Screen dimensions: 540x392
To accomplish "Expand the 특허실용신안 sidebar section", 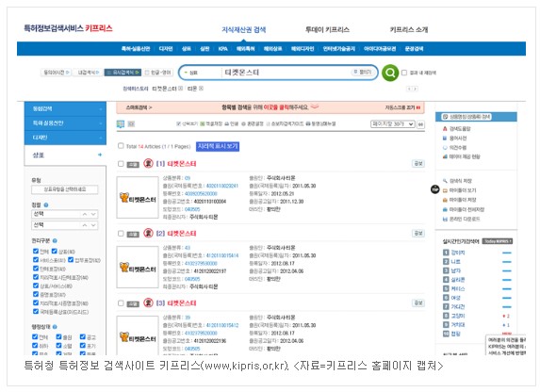I will pyautogui.click(x=65, y=123).
